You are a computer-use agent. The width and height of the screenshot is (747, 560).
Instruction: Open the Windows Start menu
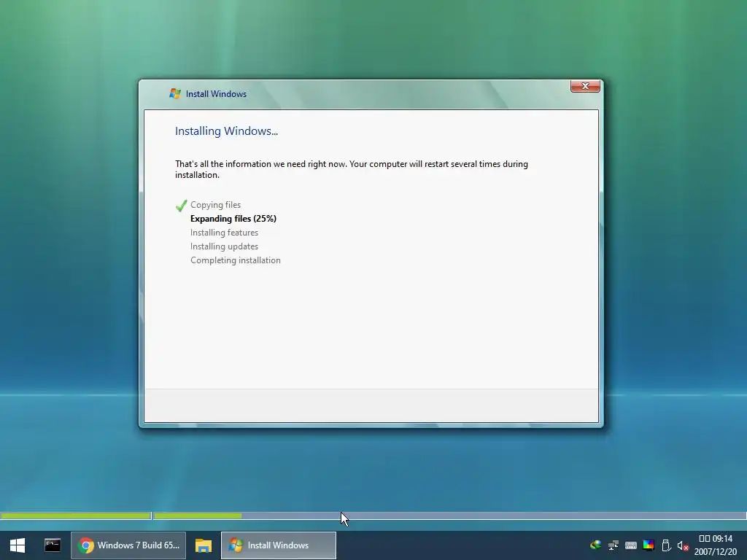pos(18,545)
